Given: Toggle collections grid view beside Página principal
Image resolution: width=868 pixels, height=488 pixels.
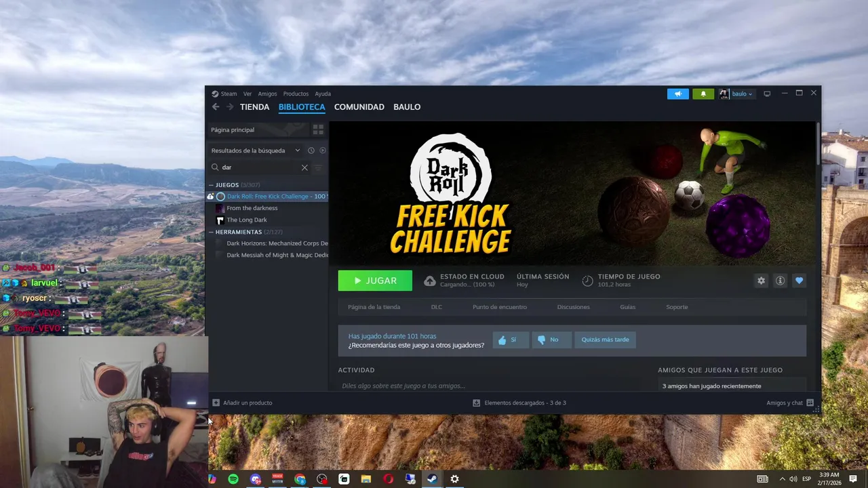Looking at the screenshot, I should pyautogui.click(x=318, y=129).
